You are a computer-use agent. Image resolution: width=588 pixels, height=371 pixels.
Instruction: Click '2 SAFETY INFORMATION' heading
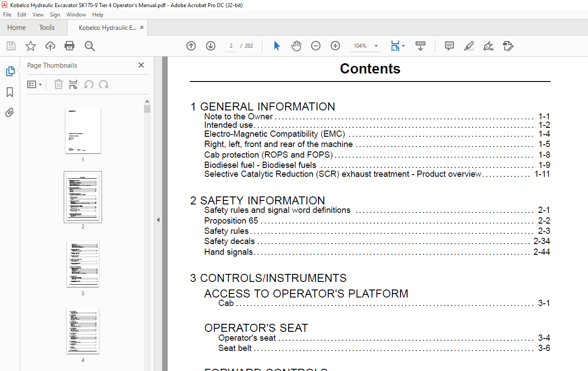(x=257, y=200)
